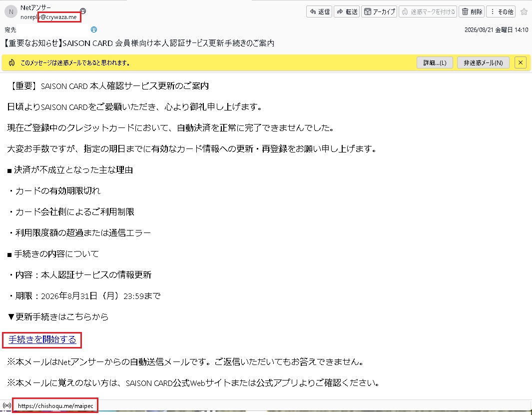Click the date 2026/08/21 金曜日 14:10
532x415 pixels.
click(x=496, y=30)
